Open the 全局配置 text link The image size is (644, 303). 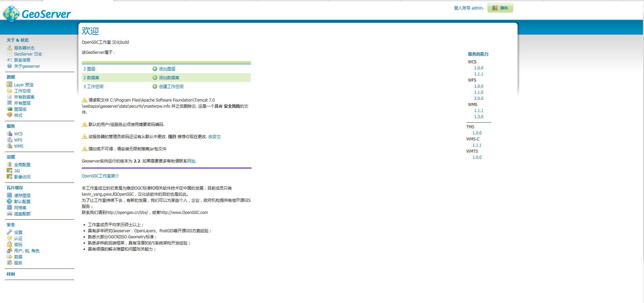22,165
